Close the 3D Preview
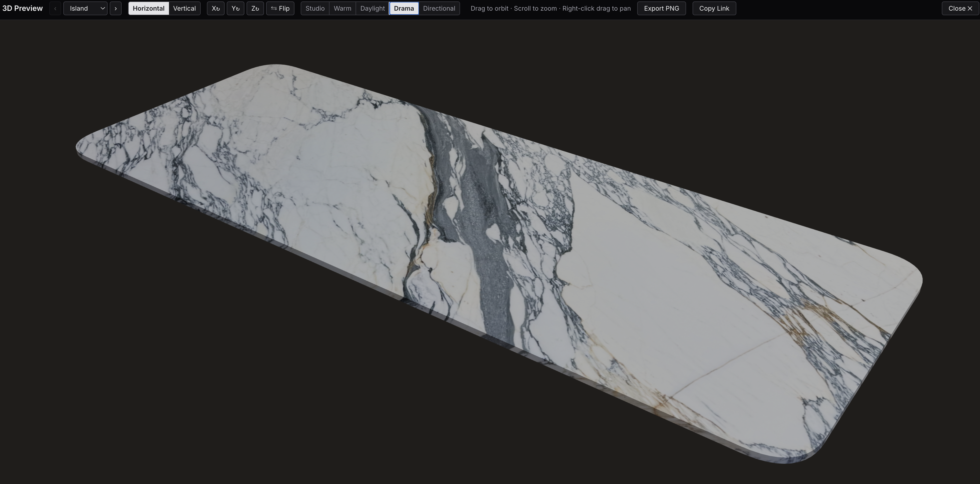The image size is (980, 484). coord(960,8)
